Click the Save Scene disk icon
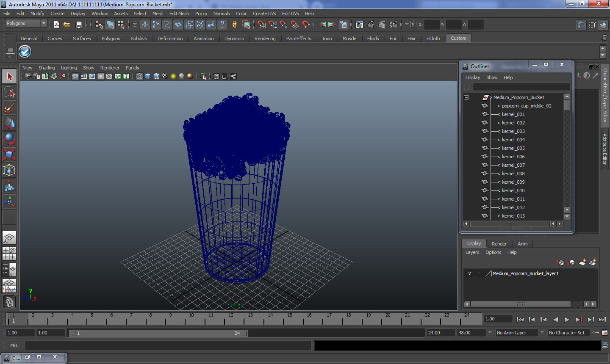610x364 pixels. pyautogui.click(x=78, y=25)
